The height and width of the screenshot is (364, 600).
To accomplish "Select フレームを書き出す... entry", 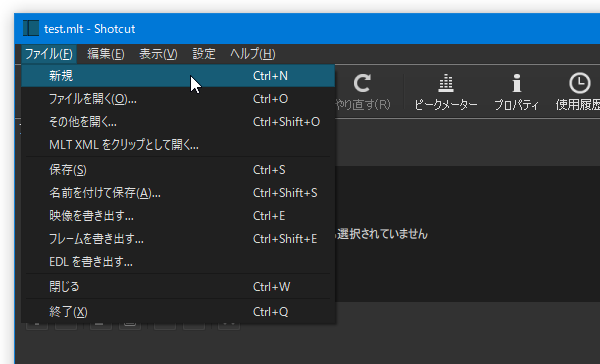I will (178, 239).
